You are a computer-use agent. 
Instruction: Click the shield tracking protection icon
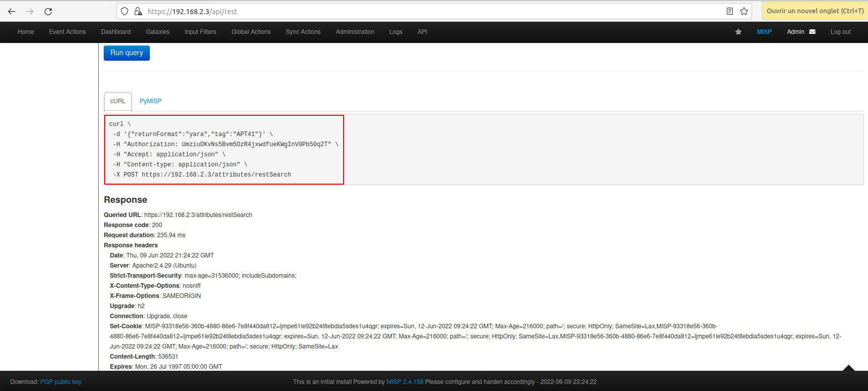tap(125, 11)
